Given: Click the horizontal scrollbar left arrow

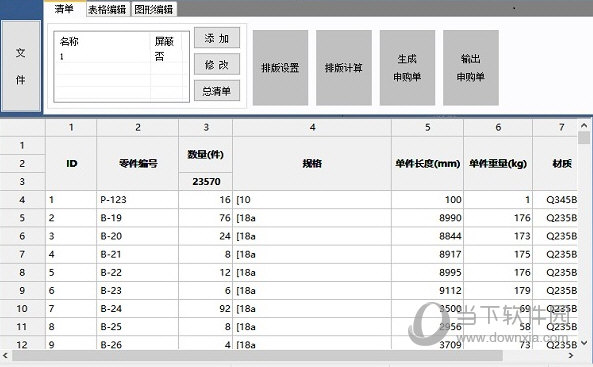Looking at the screenshot, I should click(5, 355).
